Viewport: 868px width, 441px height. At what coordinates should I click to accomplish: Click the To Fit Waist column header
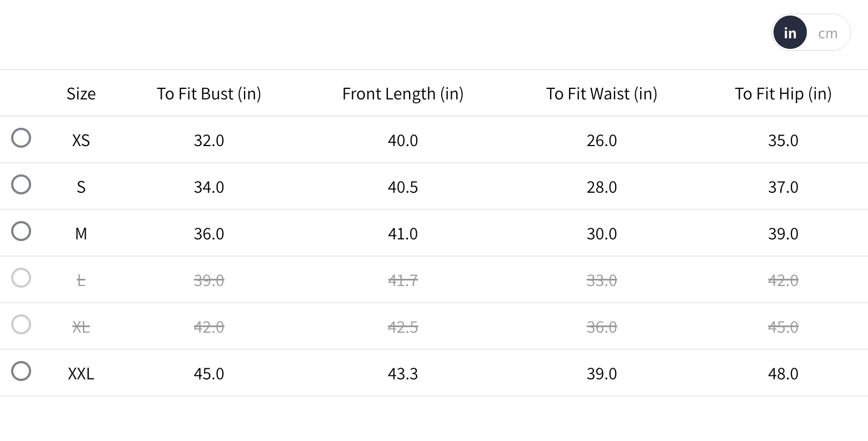coord(602,94)
